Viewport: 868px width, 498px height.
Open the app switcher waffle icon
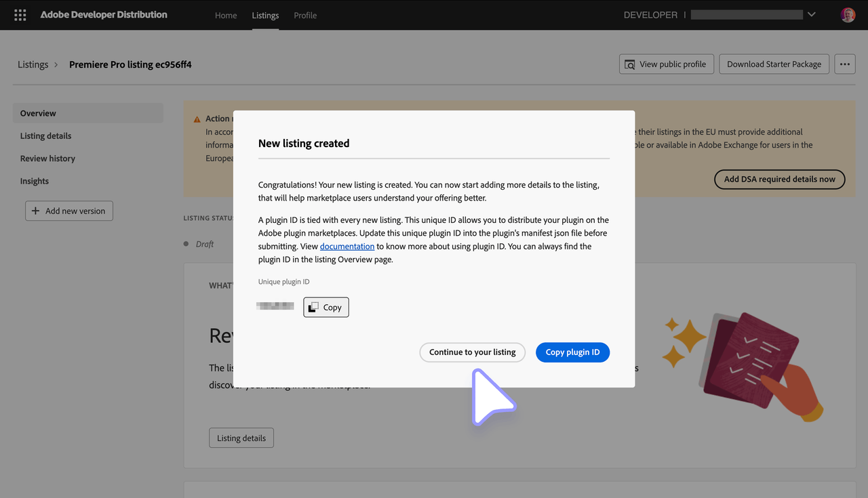tap(20, 14)
